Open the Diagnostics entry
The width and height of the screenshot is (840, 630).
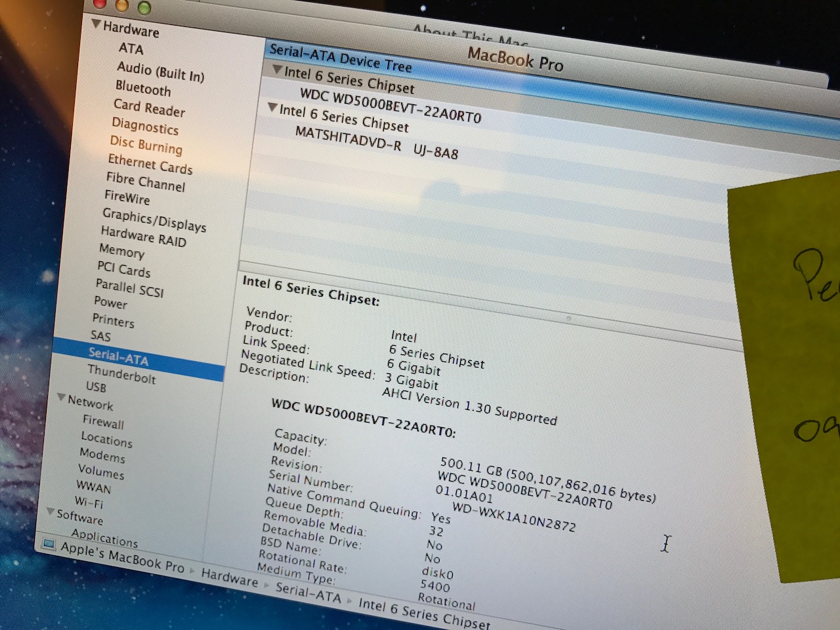145,125
